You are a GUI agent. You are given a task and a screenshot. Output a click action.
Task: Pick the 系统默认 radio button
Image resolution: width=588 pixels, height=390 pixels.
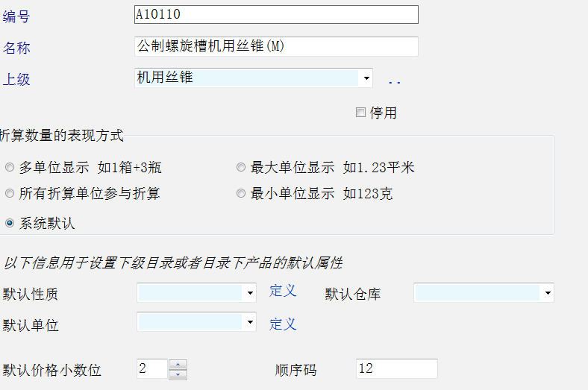click(10, 223)
